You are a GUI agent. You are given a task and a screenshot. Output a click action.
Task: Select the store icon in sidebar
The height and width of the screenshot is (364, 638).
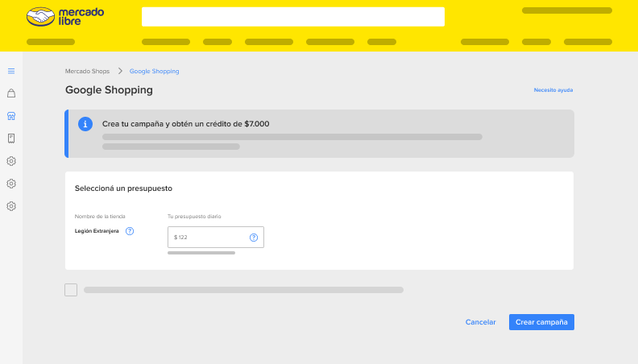[x=11, y=116]
